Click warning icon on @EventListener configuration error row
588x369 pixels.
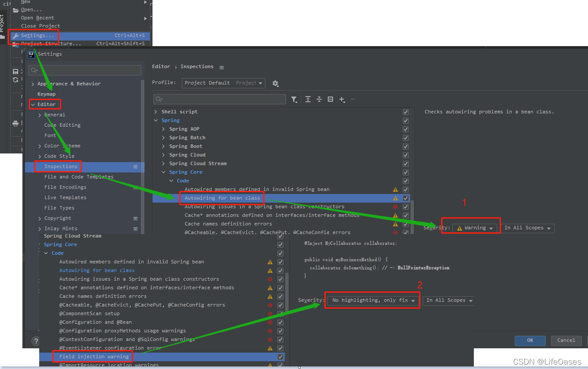pos(270,348)
